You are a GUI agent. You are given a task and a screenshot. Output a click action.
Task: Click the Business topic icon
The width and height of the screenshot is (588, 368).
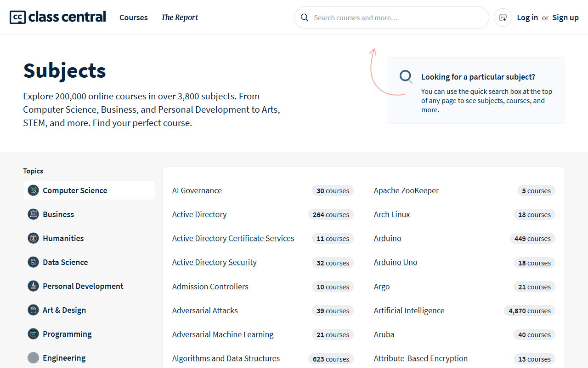click(33, 214)
